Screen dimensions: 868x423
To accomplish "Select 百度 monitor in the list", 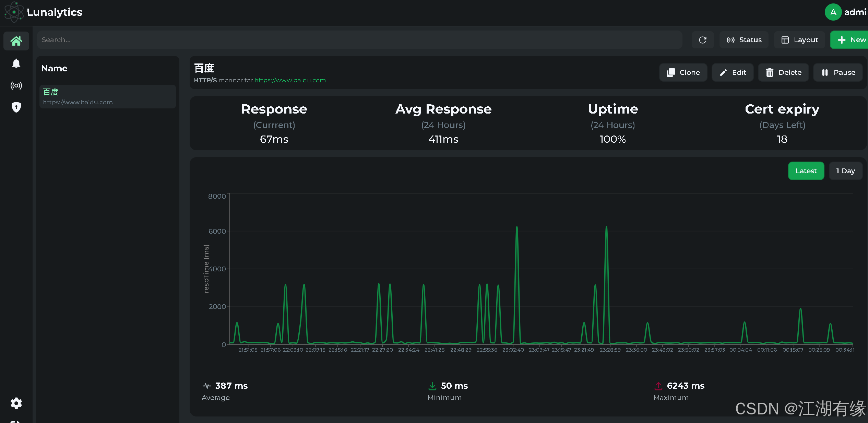I will point(107,97).
